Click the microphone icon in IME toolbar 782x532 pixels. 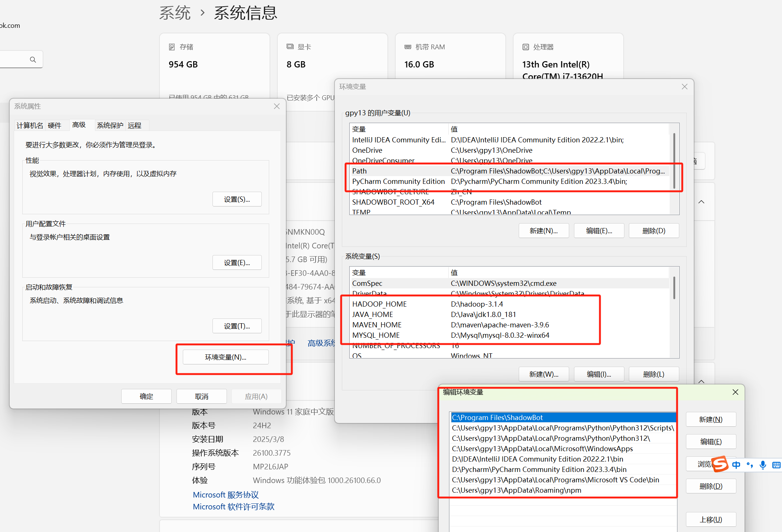tap(763, 465)
